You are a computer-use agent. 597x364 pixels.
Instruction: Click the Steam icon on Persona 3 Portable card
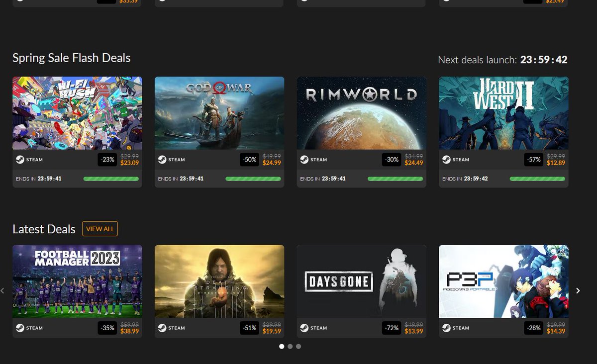446,328
